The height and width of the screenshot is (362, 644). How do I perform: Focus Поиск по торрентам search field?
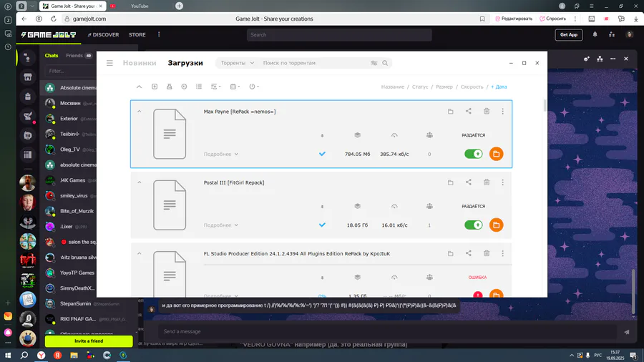click(x=314, y=63)
